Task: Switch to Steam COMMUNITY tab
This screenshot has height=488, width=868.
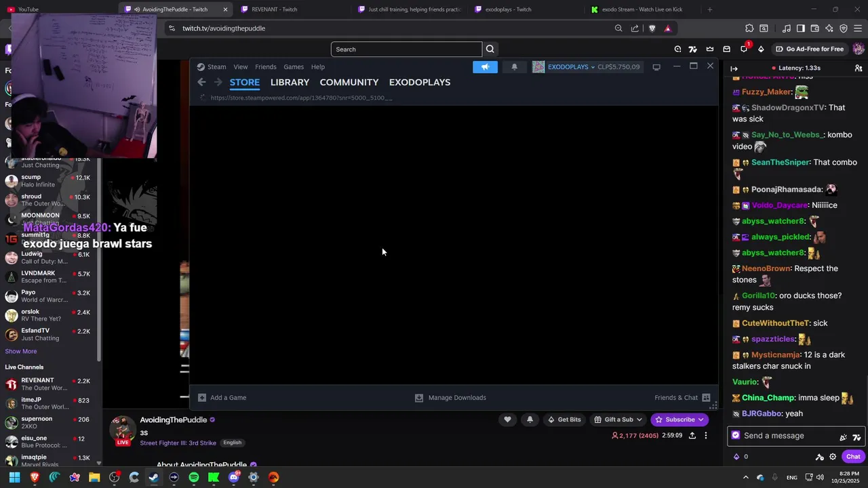Action: click(x=349, y=82)
